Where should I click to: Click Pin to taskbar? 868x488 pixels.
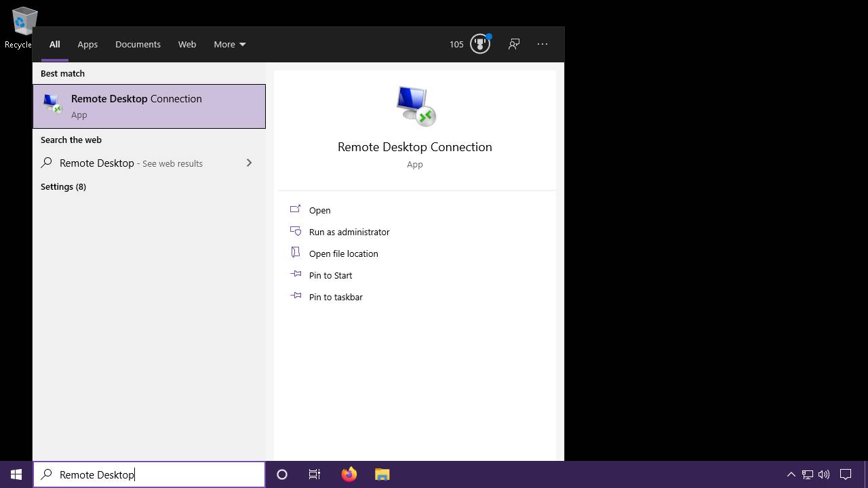(x=336, y=297)
